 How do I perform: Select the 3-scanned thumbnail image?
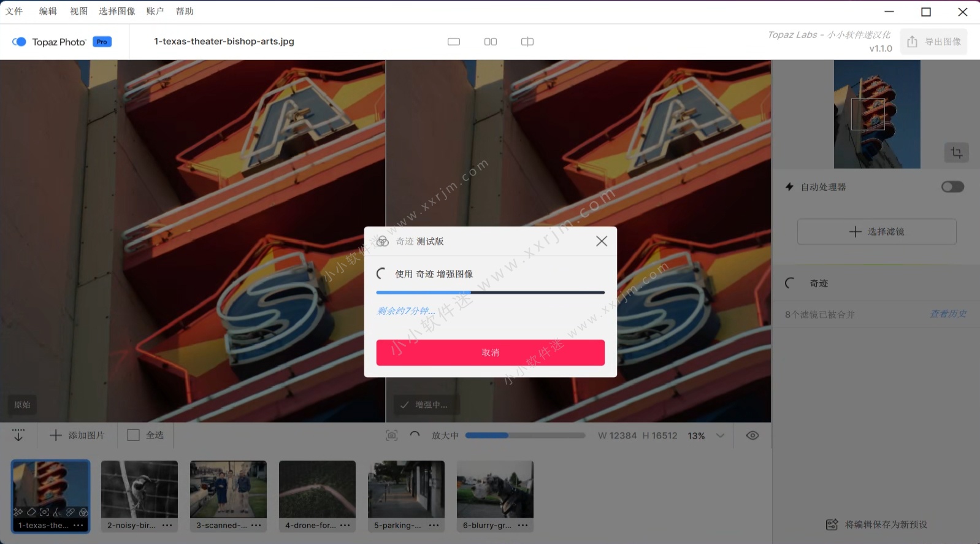coord(228,489)
